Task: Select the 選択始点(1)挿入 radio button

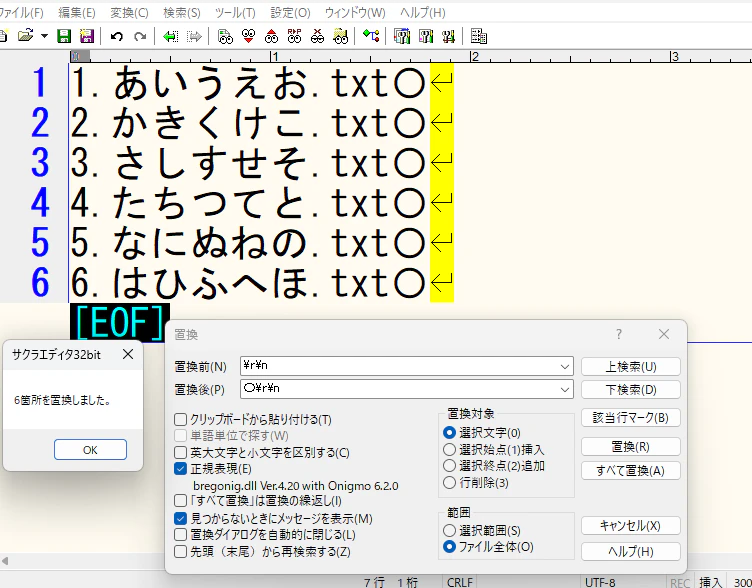Action: 449,449
